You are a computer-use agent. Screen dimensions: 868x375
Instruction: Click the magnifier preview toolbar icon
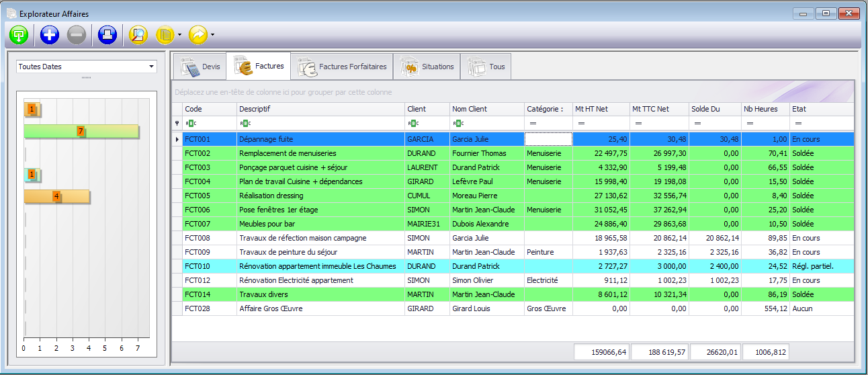tap(138, 35)
